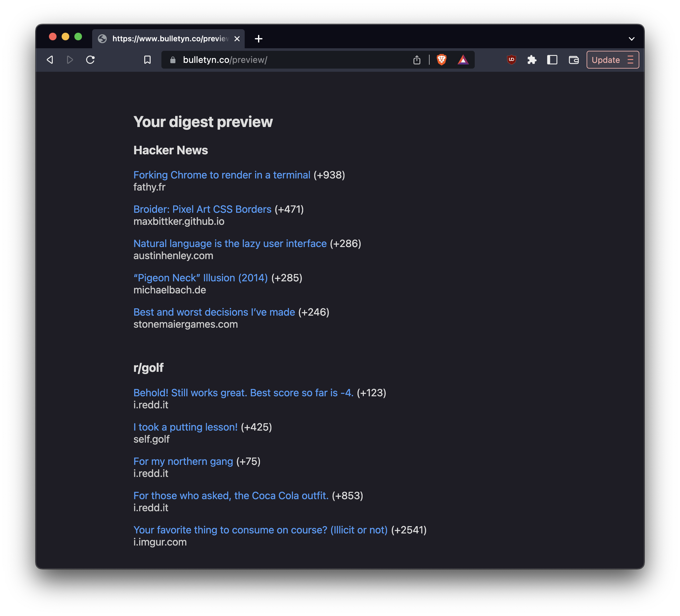This screenshot has height=616, width=680.
Task: Open a new tab with the plus button
Action: [x=259, y=39]
